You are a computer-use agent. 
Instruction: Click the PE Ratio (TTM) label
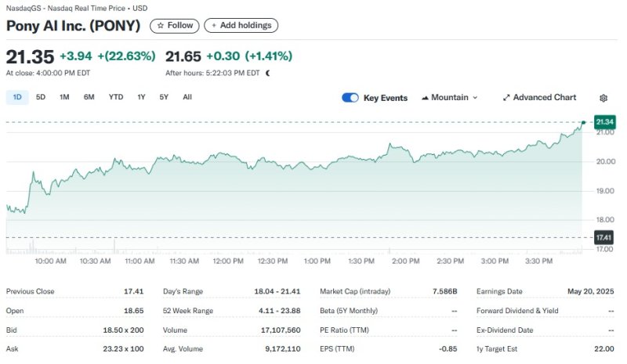(x=344, y=330)
